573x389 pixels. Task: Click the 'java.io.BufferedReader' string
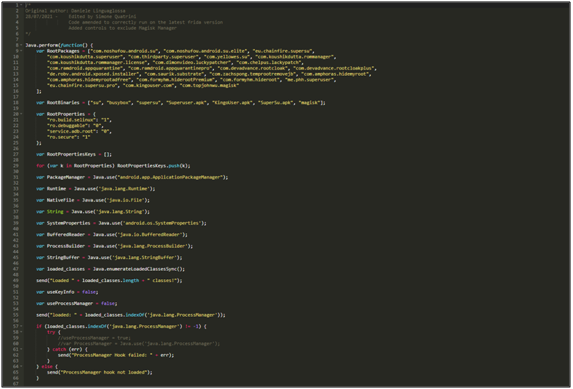pos(150,235)
